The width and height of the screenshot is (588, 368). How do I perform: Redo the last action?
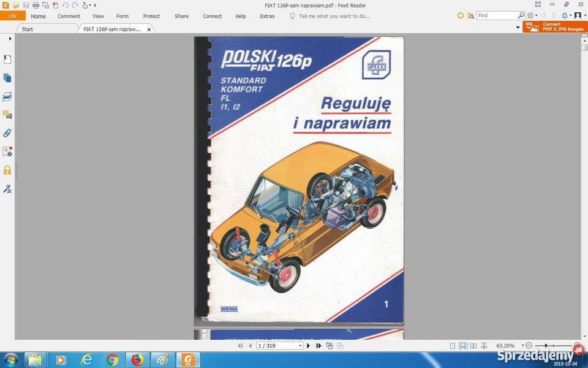[75, 6]
